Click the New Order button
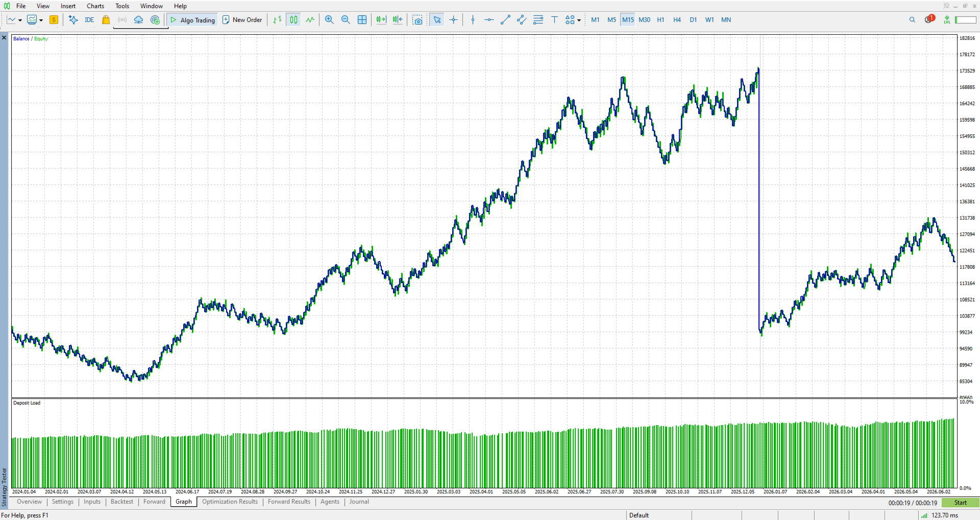This screenshot has width=980, height=520. tap(242, 20)
